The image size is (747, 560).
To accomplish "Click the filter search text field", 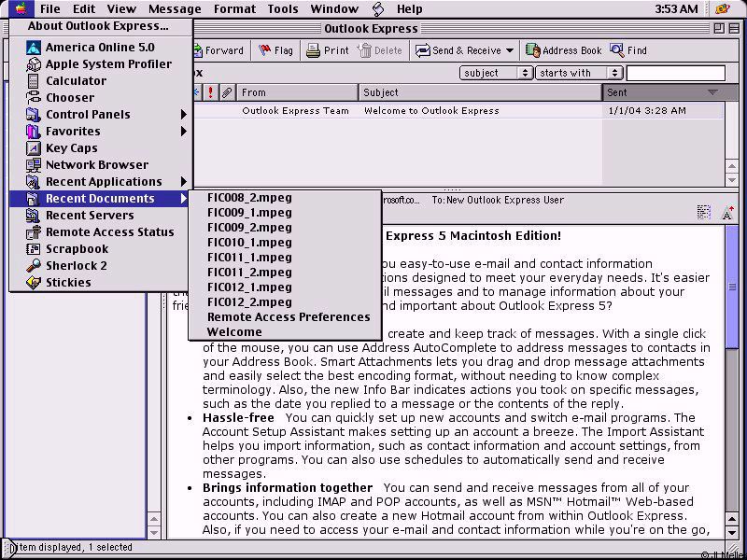I will click(675, 73).
